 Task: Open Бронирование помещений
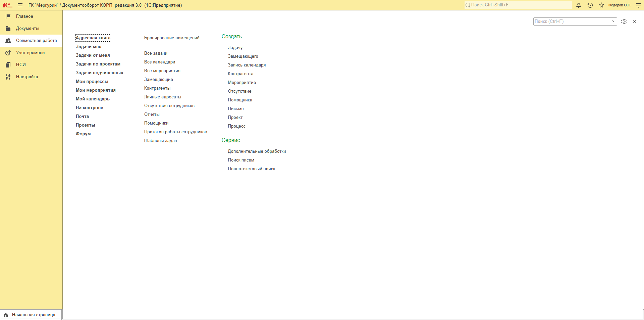pos(172,38)
